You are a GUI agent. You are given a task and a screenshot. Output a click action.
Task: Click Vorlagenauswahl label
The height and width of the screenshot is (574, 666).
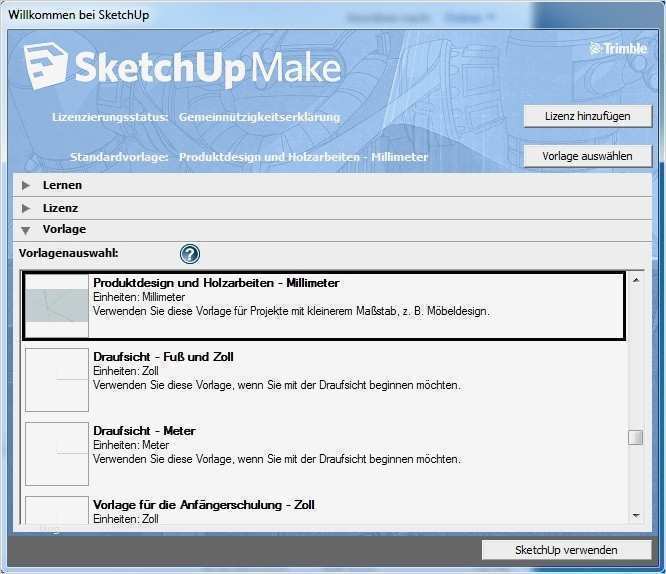pos(69,253)
